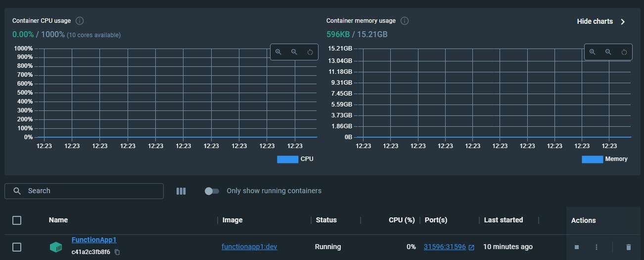Viewport: 644px width, 260px height.
Task: Zoom in on the memory chart
Action: point(593,52)
